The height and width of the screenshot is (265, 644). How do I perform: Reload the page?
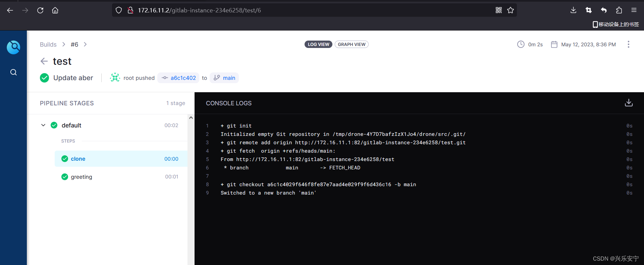(40, 10)
